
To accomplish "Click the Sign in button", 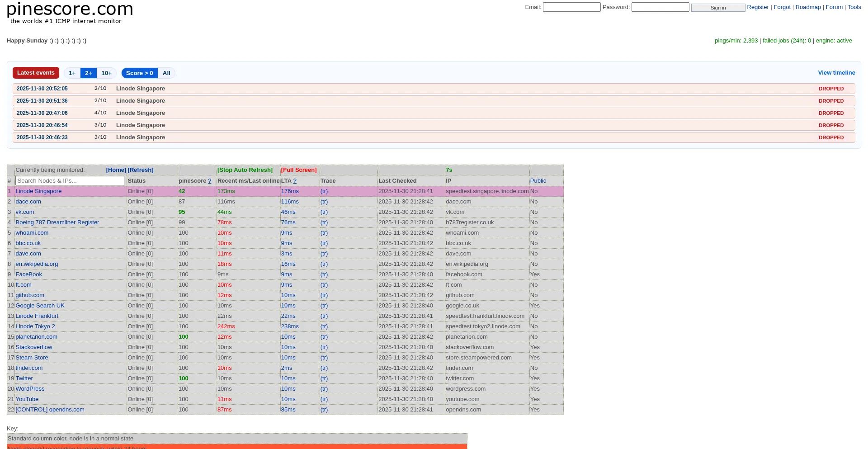I will click(x=717, y=8).
